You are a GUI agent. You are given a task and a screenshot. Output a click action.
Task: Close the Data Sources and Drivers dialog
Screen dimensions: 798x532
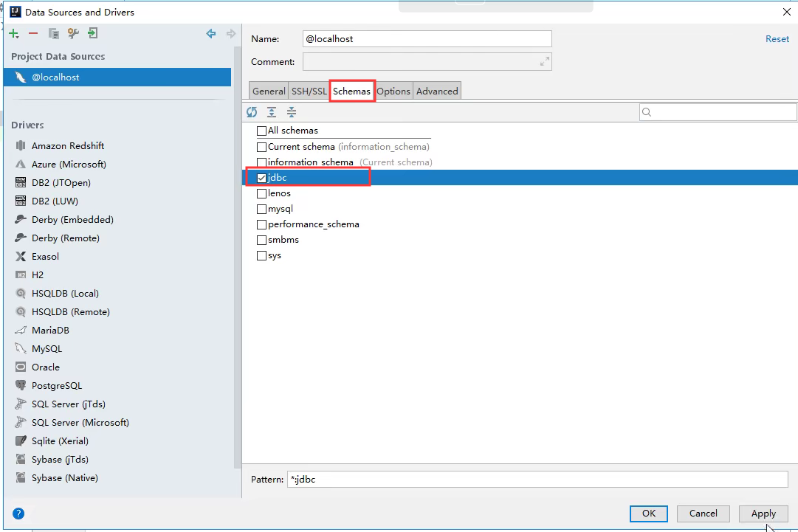tap(786, 12)
